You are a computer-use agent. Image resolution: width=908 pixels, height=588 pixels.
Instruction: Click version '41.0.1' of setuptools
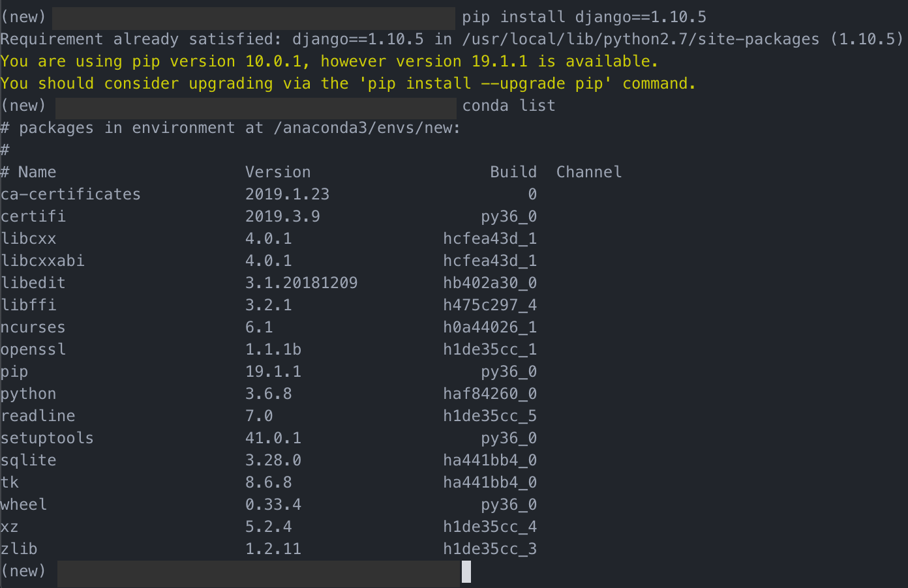(x=273, y=438)
